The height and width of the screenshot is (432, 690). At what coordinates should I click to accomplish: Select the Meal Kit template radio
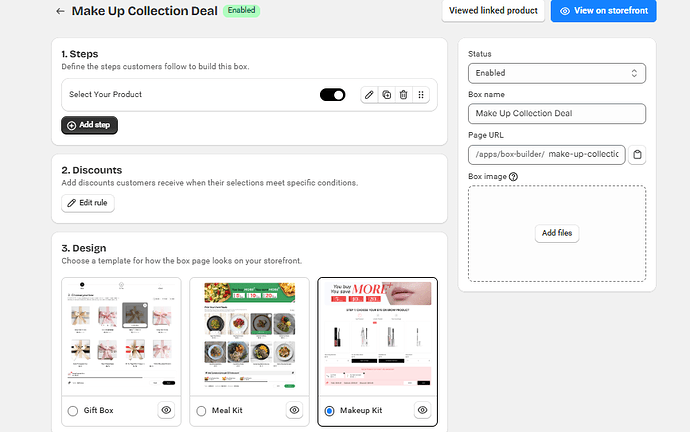[202, 411]
